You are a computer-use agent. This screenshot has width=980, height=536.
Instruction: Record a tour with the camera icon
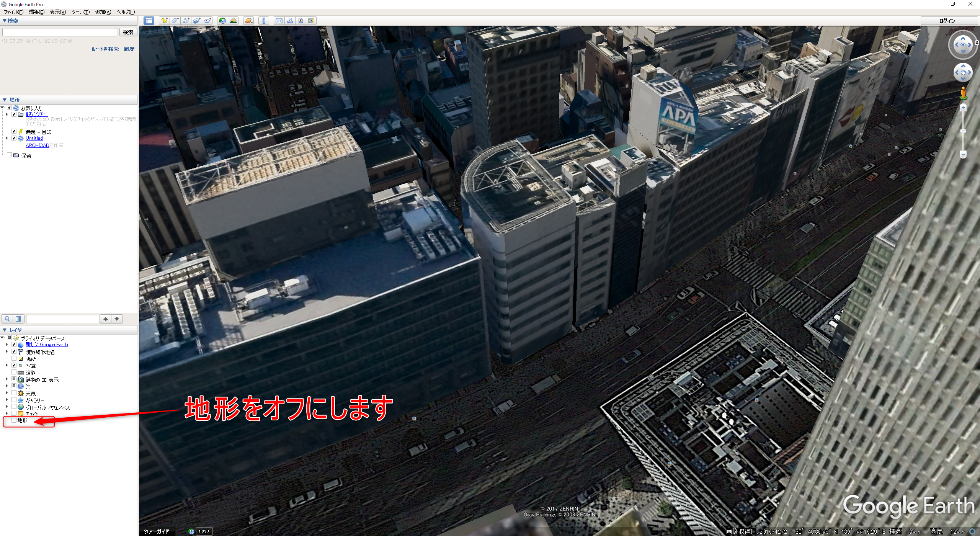click(x=207, y=21)
